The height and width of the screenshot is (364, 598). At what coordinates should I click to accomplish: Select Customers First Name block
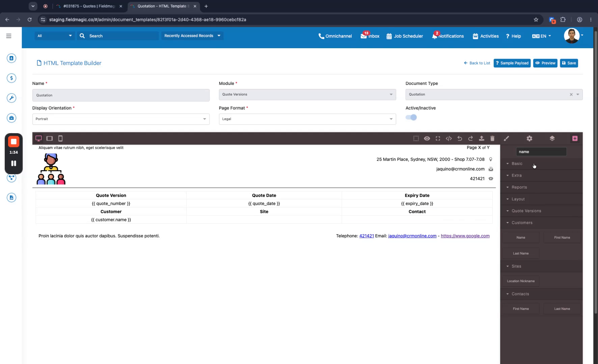click(562, 238)
